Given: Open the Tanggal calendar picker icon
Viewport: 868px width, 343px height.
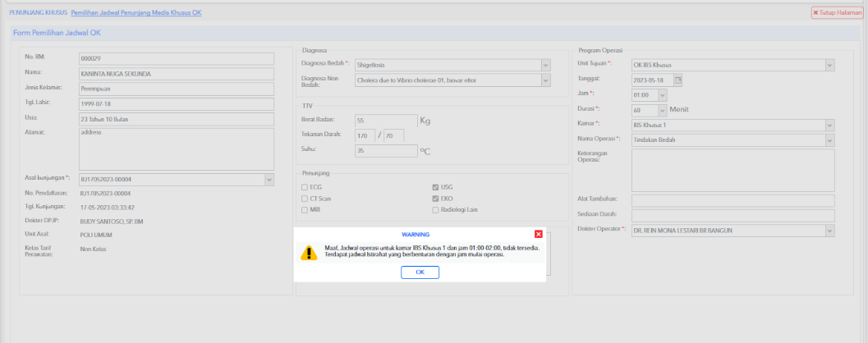Looking at the screenshot, I should 678,80.
